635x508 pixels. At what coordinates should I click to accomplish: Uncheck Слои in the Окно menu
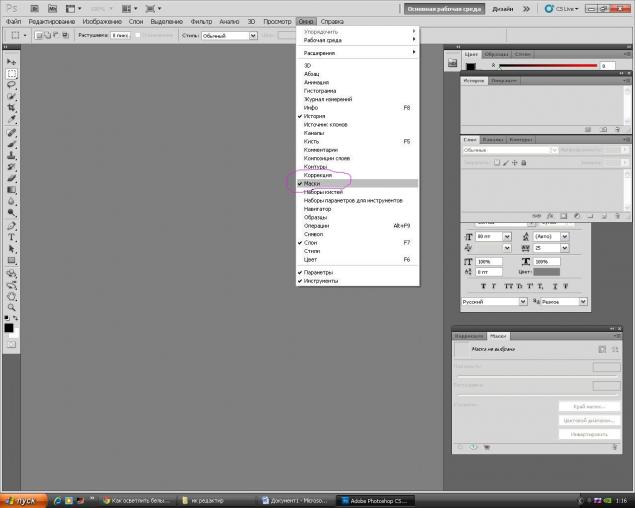coord(357,242)
